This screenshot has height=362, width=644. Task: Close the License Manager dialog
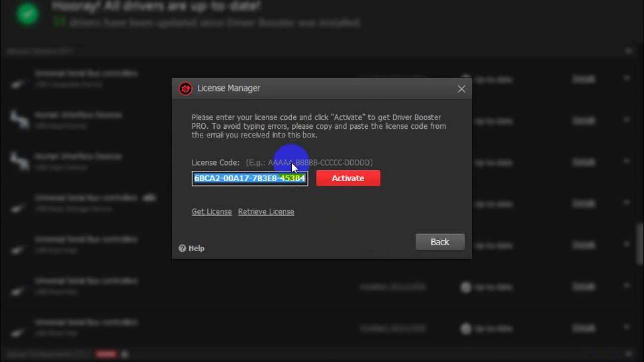461,89
